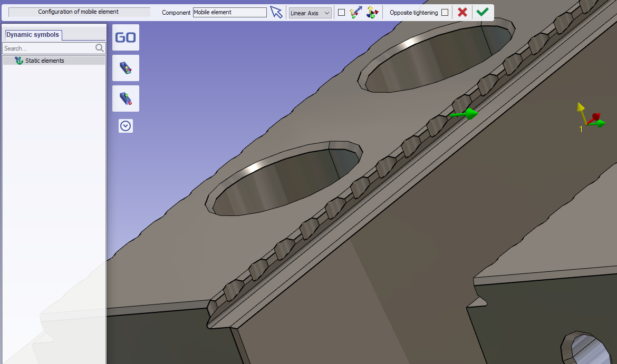617x364 pixels.
Task: Click the anchor icon beside Static elements
Action: click(x=19, y=61)
